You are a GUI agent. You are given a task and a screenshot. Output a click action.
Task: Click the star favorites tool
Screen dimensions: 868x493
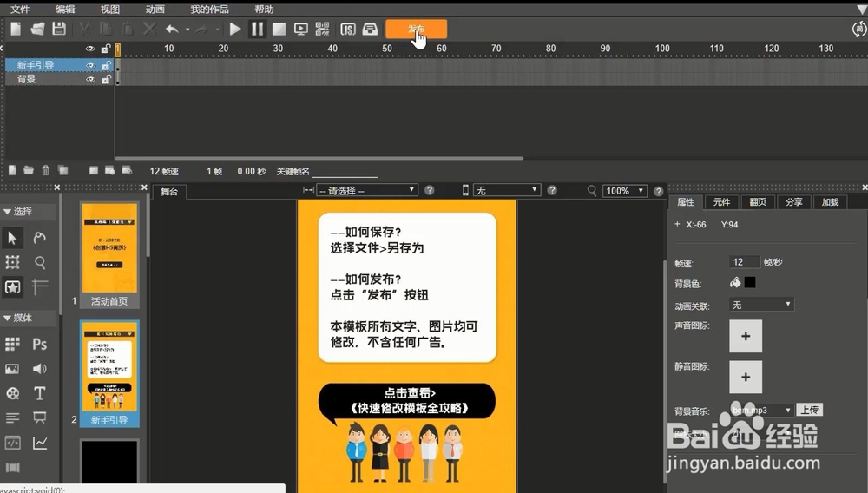(12, 286)
